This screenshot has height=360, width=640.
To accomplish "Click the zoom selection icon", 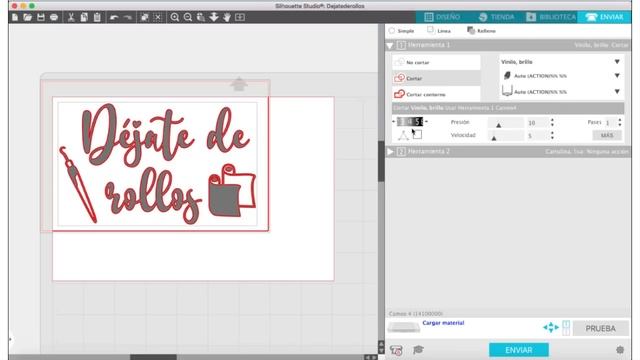I will click(201, 17).
